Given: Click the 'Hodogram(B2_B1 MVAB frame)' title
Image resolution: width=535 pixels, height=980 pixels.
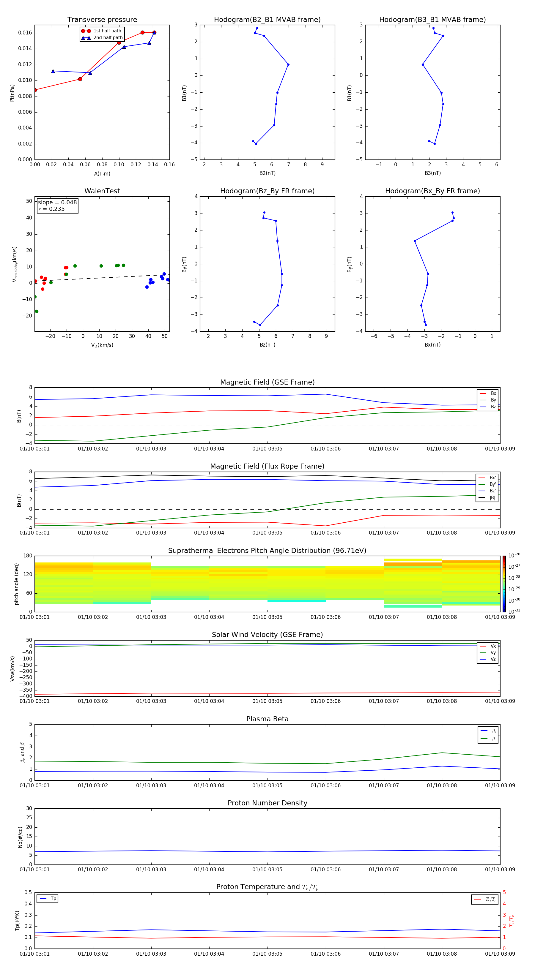Looking at the screenshot, I should (267, 20).
